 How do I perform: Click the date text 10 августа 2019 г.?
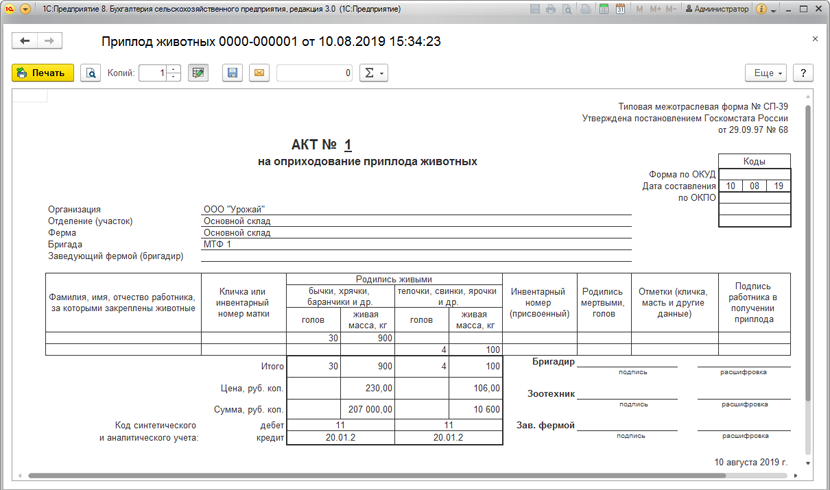tap(751, 462)
